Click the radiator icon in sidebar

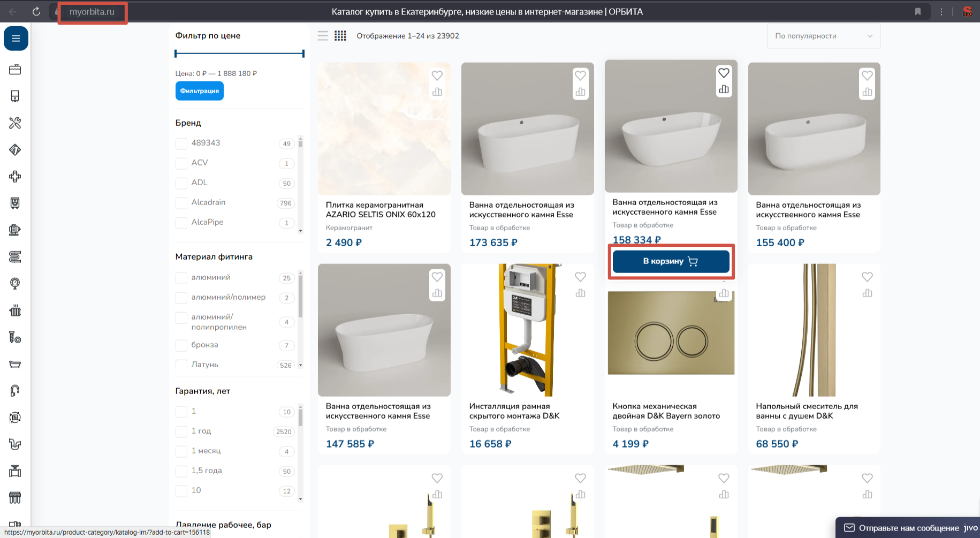[15, 310]
